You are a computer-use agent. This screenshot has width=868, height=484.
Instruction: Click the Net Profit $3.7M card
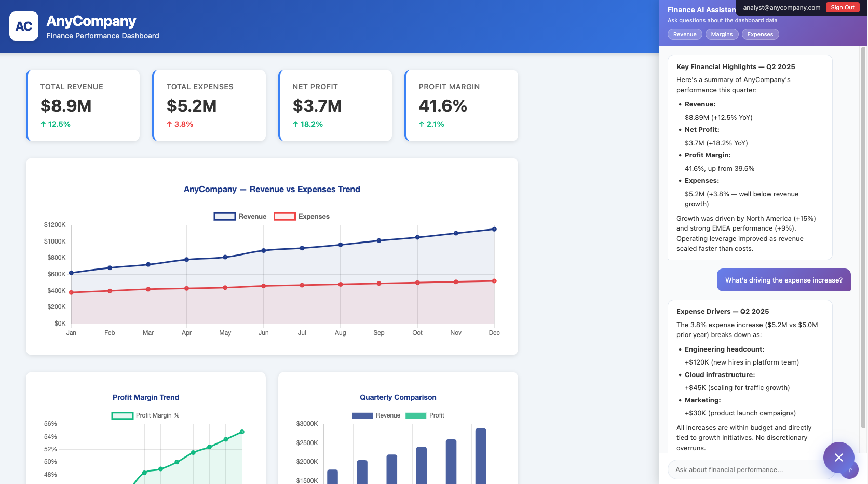(335, 105)
